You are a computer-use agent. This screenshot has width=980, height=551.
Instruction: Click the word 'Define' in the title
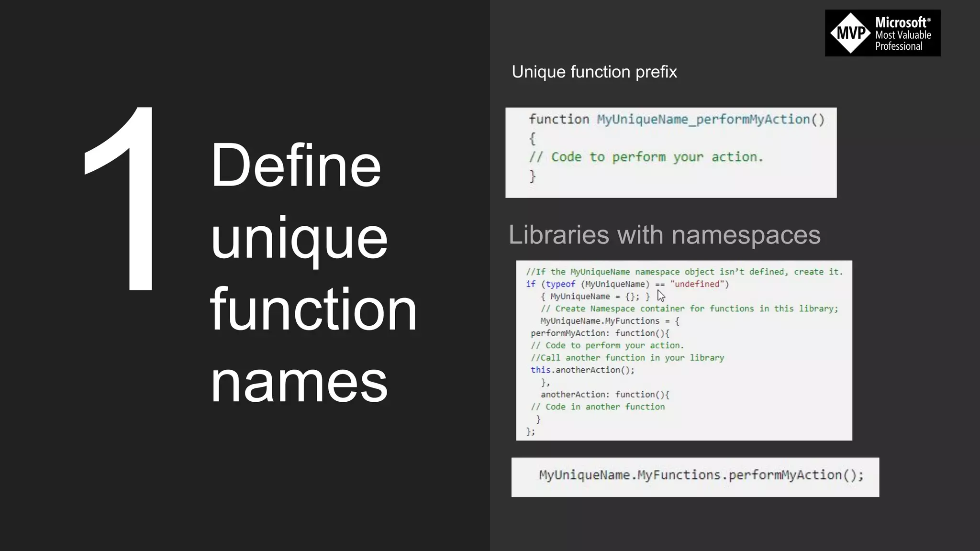[x=296, y=165]
